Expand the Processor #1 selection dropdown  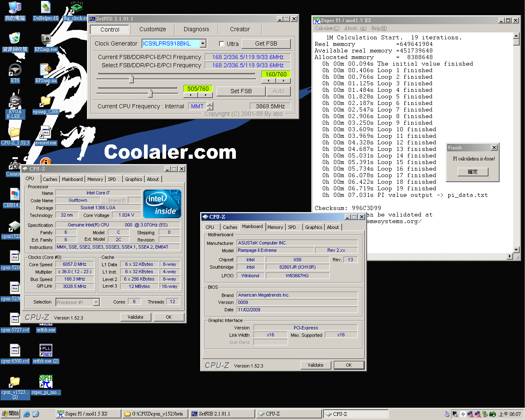click(x=96, y=302)
